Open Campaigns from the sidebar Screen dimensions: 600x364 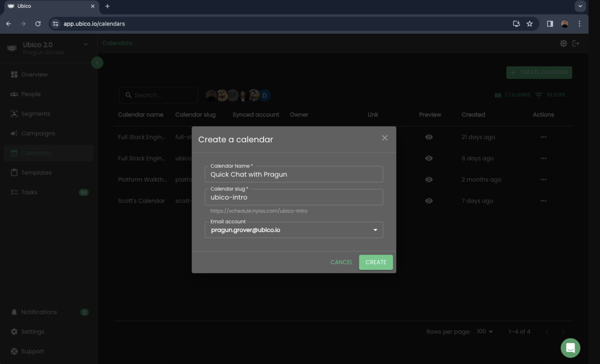tap(49, 133)
